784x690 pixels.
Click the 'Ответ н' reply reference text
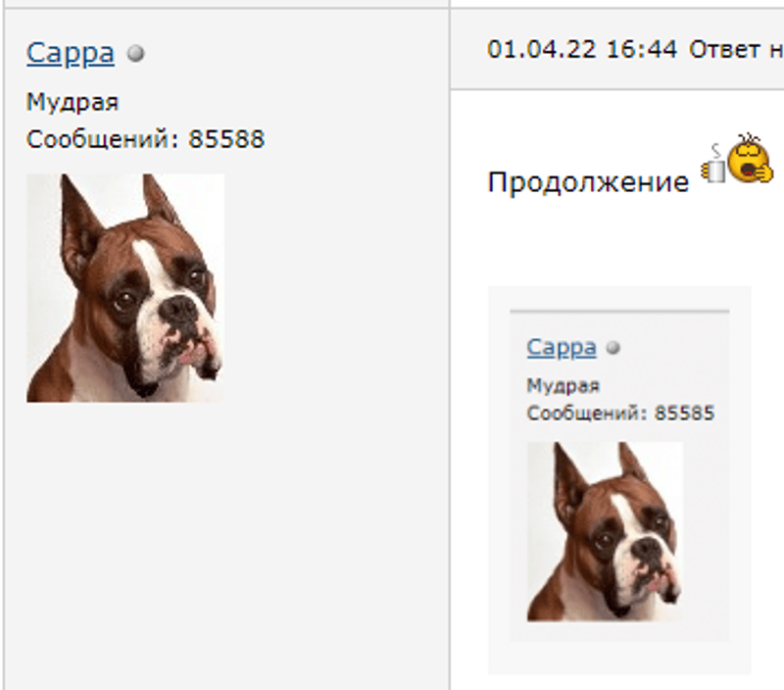pos(736,50)
